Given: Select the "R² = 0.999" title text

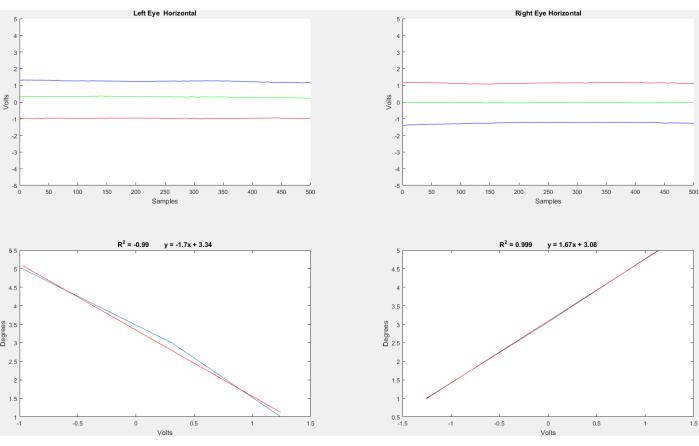Looking at the screenshot, I should pos(515,244).
